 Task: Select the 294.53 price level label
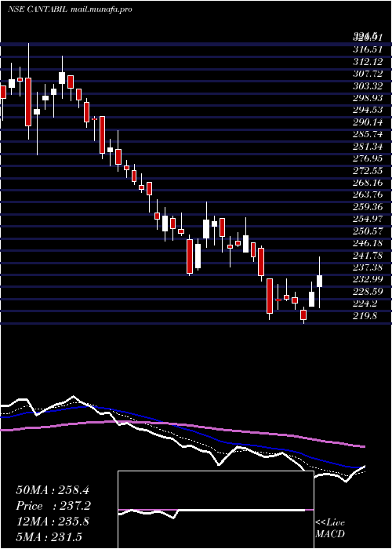click(x=368, y=110)
